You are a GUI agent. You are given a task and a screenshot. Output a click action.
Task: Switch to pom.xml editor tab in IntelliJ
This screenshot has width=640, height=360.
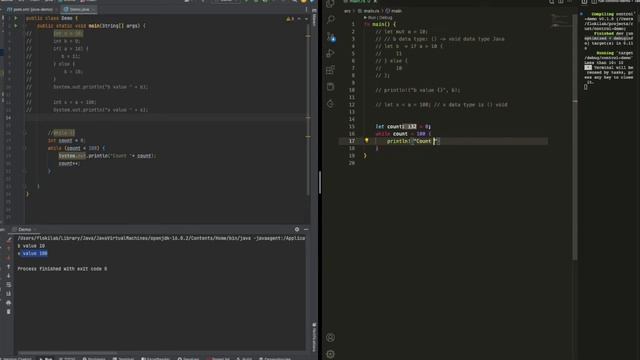pyautogui.click(x=30, y=9)
